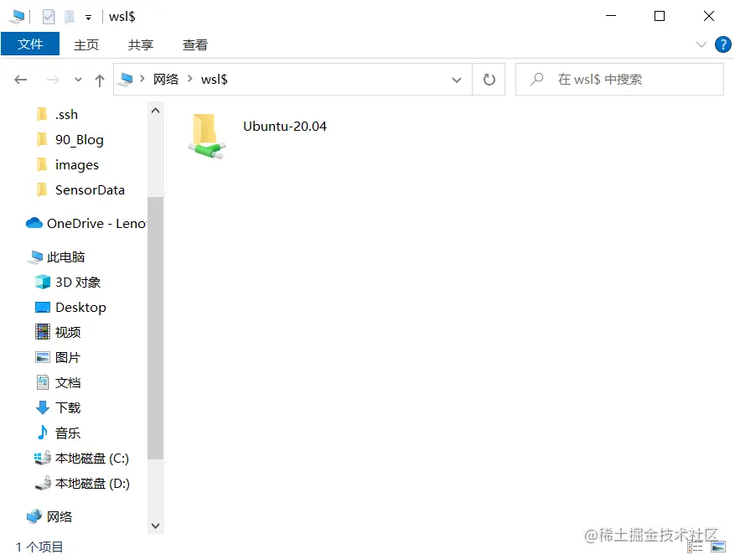Select 此电脑 in the navigation pane
The image size is (735, 560).
pos(65,257)
